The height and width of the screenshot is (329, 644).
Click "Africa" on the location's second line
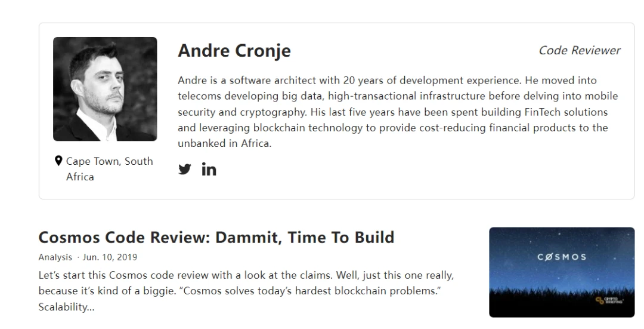click(x=80, y=177)
